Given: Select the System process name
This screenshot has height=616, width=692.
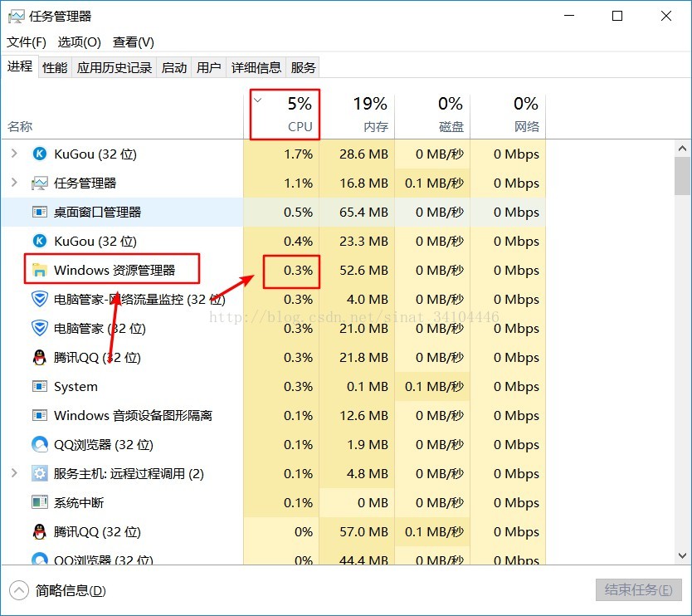Looking at the screenshot, I should (76, 386).
